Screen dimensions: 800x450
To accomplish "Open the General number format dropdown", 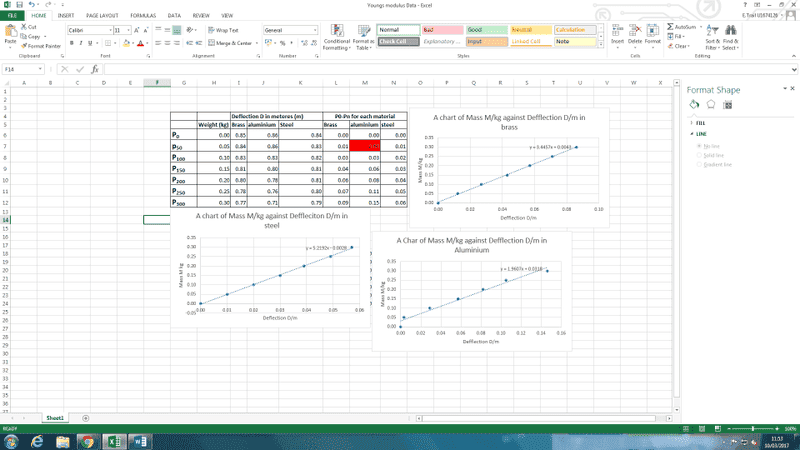I will [x=314, y=30].
